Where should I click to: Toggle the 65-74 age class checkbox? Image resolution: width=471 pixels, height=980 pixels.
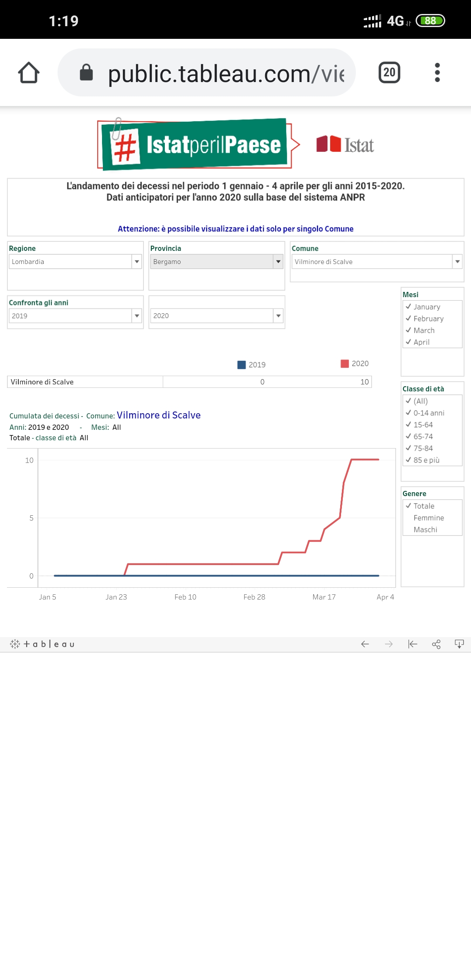click(x=409, y=436)
